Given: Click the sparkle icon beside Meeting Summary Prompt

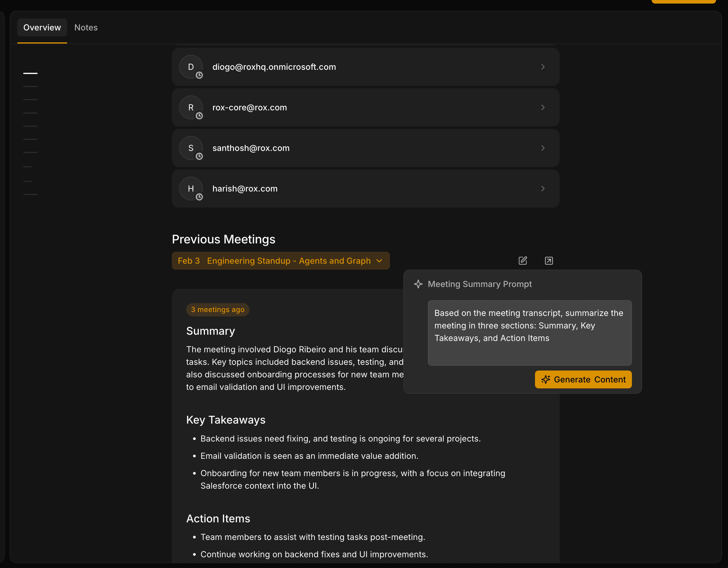Looking at the screenshot, I should 418,284.
